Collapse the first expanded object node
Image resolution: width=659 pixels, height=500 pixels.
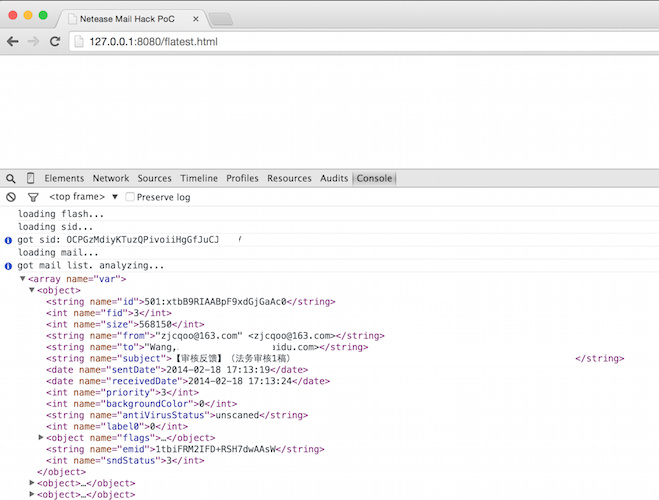32,290
